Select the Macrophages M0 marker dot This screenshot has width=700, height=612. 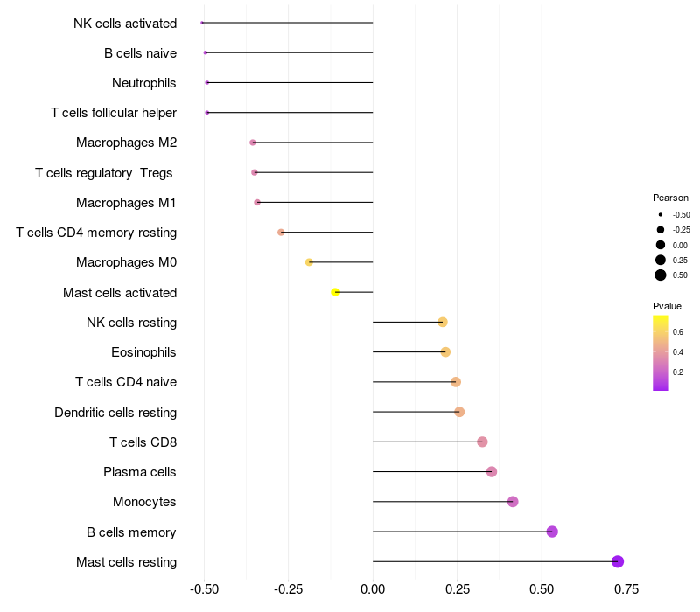click(x=309, y=261)
